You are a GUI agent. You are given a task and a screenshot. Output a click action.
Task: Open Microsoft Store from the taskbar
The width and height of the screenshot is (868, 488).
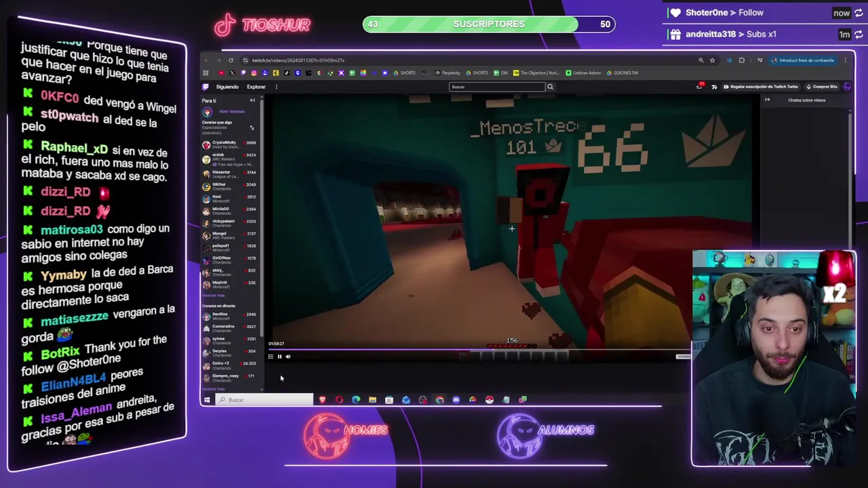pos(389,400)
